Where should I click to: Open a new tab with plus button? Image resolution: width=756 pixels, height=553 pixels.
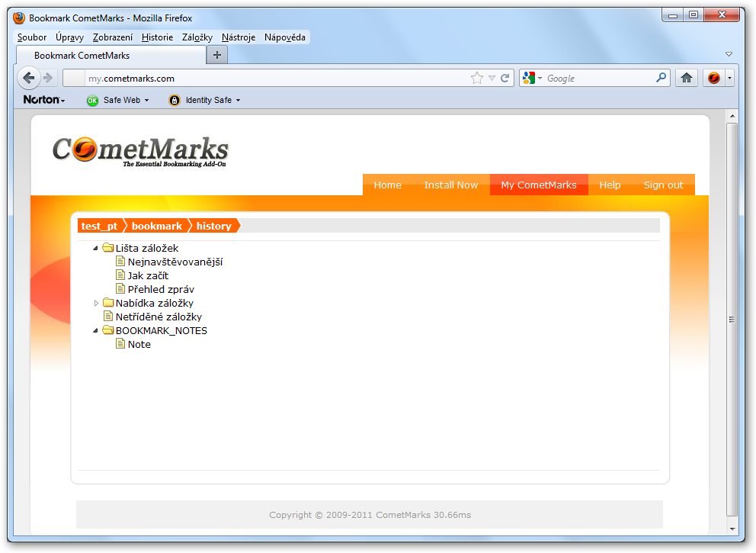click(x=217, y=55)
